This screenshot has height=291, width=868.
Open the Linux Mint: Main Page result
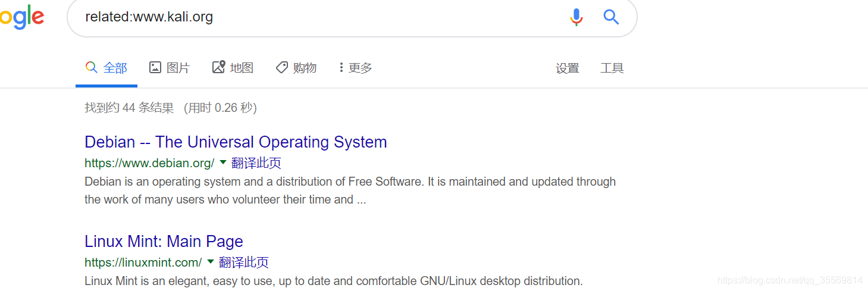click(164, 242)
